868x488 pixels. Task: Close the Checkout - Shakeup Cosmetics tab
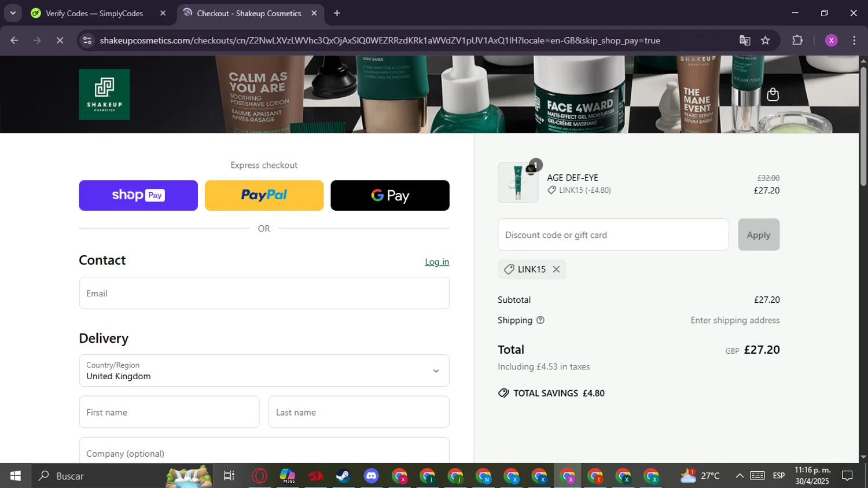click(x=314, y=13)
